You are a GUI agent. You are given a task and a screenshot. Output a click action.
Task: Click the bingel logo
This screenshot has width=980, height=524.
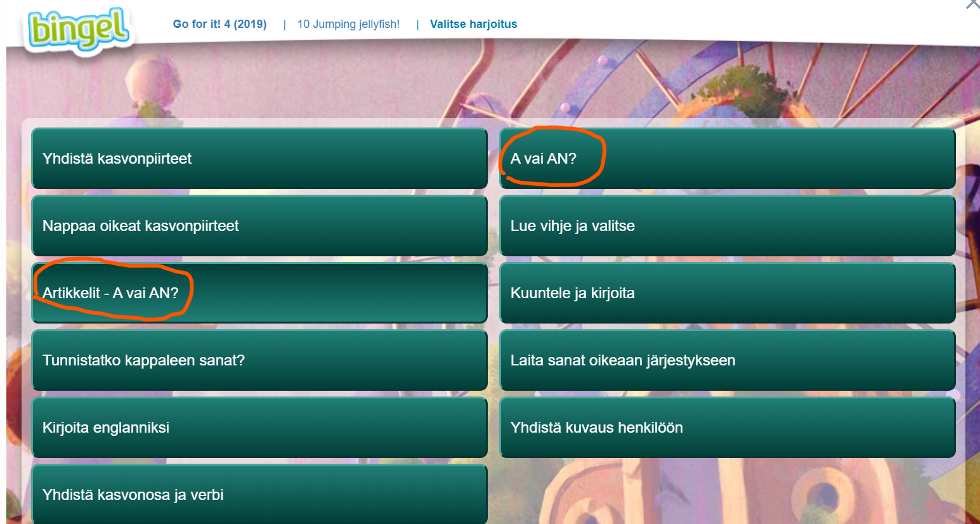click(x=79, y=29)
